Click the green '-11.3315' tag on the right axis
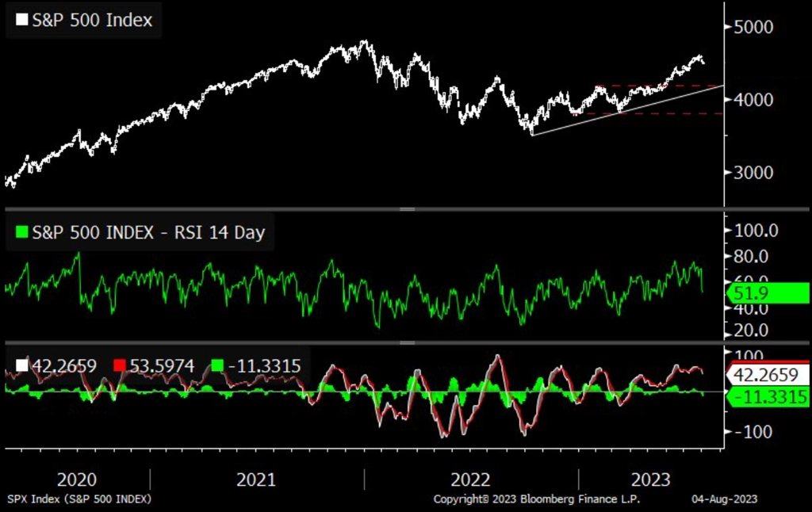This screenshot has height=512, width=812. [768, 397]
